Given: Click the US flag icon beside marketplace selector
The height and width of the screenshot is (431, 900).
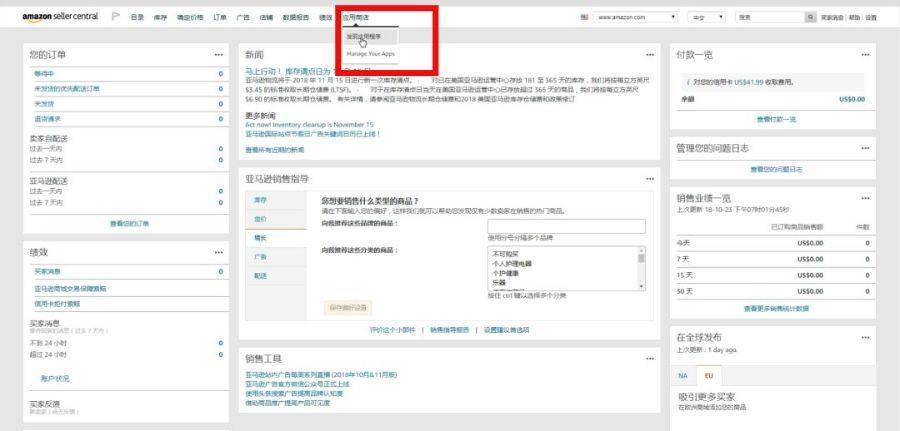Looking at the screenshot, I should click(x=584, y=17).
